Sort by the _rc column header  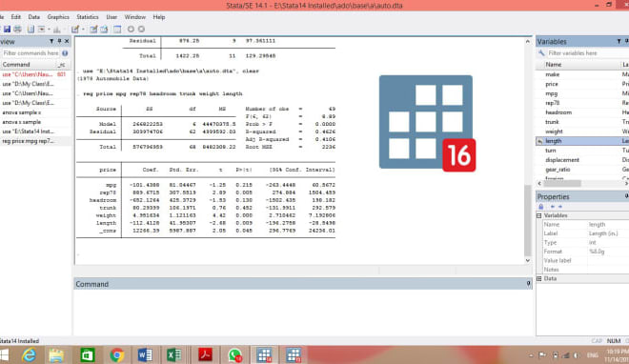(x=61, y=65)
